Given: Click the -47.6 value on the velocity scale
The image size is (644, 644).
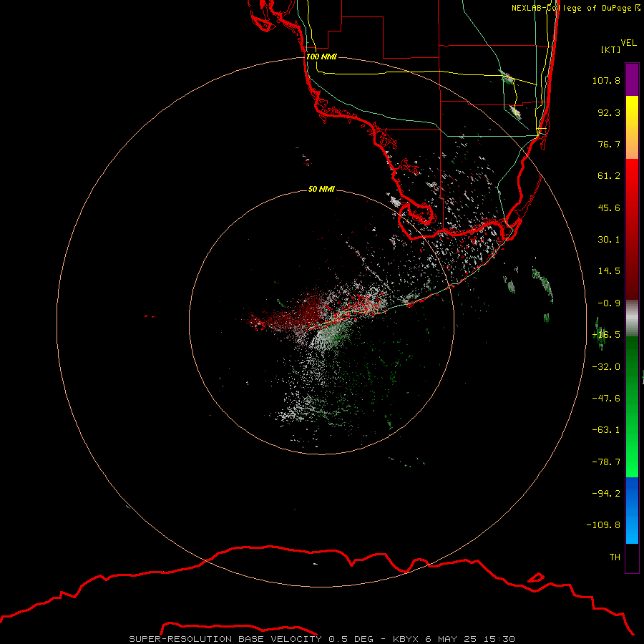Looking at the screenshot, I should (x=606, y=399).
